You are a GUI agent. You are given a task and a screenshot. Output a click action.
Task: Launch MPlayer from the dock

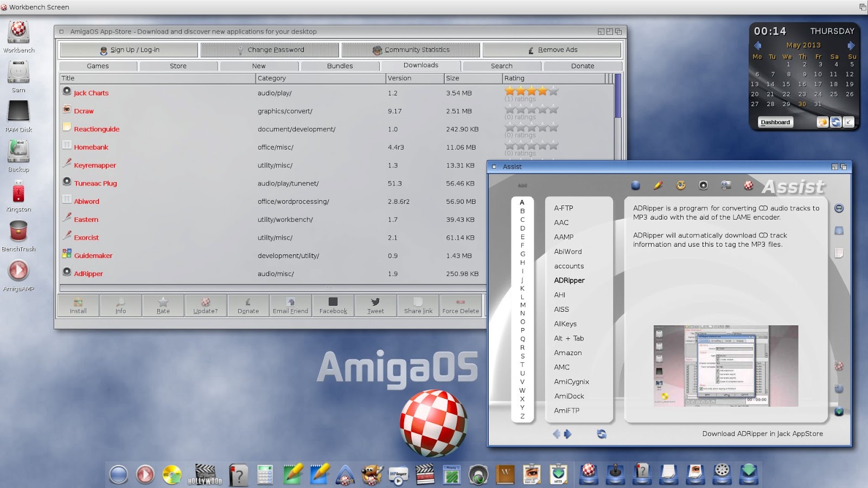point(398,475)
